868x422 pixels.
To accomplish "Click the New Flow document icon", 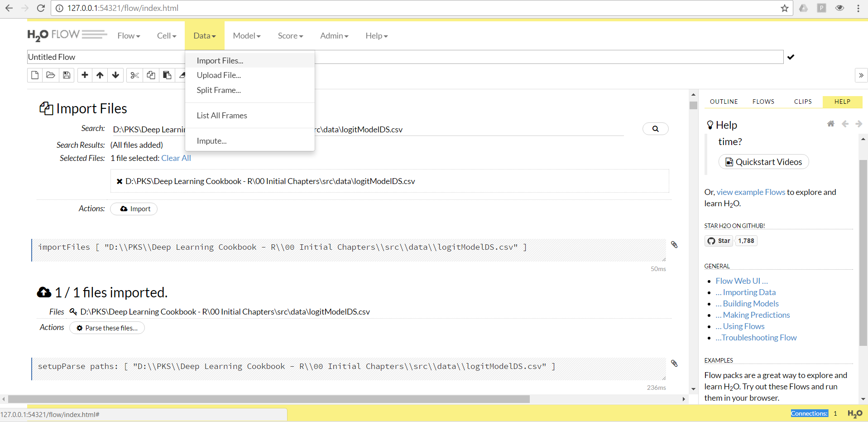I will [x=35, y=75].
